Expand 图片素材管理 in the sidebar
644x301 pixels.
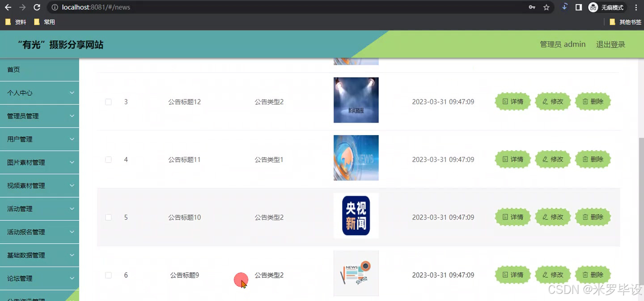[x=39, y=162]
